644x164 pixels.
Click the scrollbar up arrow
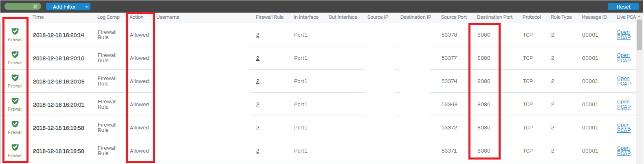pos(640,17)
